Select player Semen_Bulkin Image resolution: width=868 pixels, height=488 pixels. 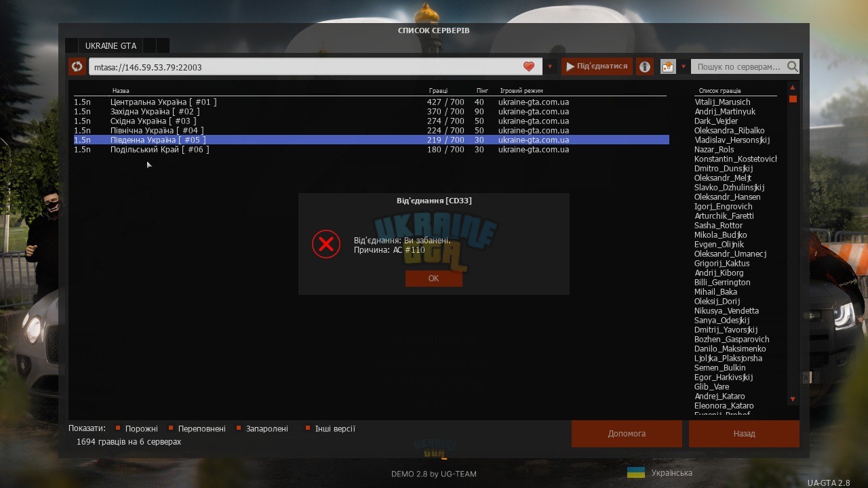(720, 367)
